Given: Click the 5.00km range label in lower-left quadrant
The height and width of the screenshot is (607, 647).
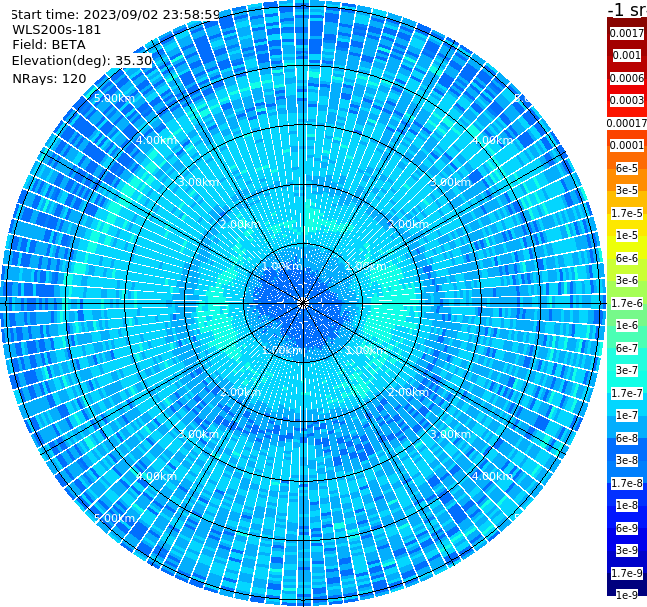Looking at the screenshot, I should tap(114, 518).
